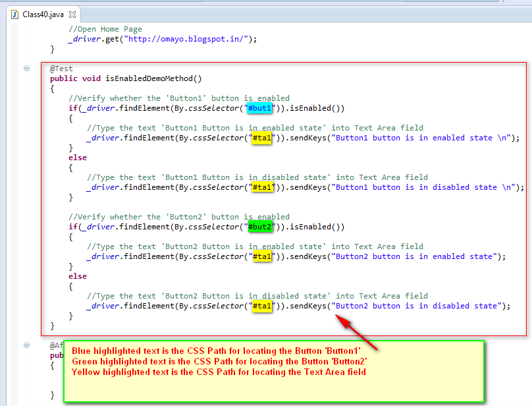Switch to the Class40.java tab
The width and height of the screenshot is (532, 406).
click(x=43, y=13)
